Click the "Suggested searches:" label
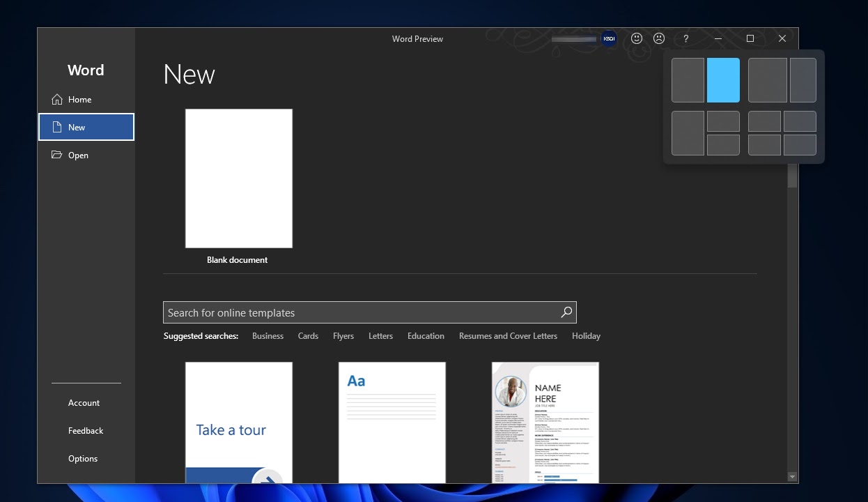 click(x=201, y=336)
